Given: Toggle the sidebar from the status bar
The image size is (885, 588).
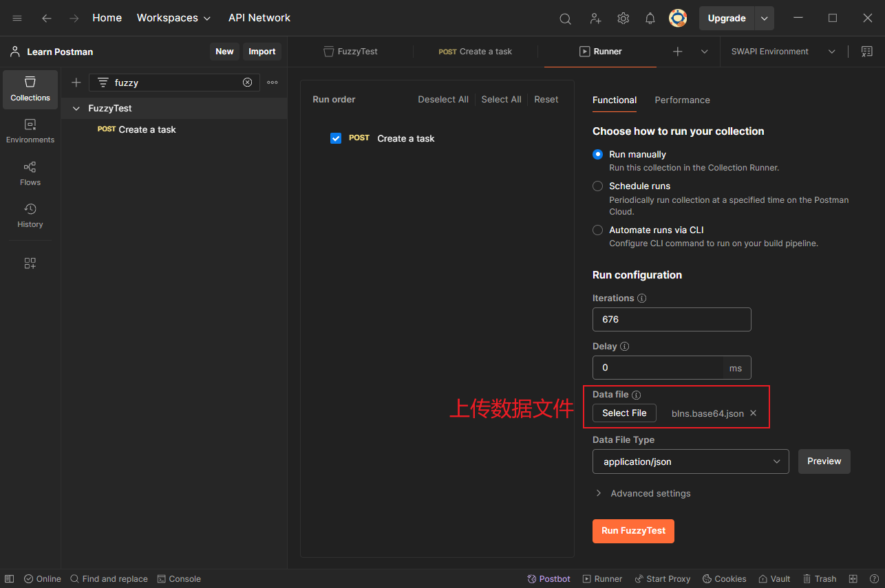Looking at the screenshot, I should (x=10, y=579).
